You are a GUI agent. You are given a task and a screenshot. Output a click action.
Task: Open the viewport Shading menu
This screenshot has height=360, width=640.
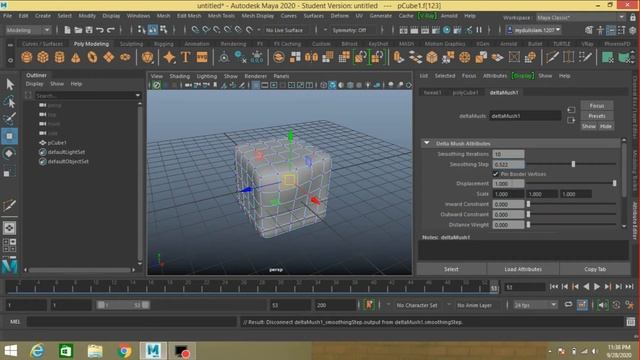coord(180,76)
